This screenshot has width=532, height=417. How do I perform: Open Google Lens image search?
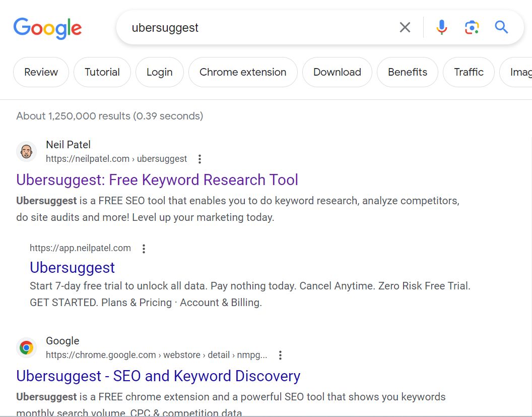(472, 27)
